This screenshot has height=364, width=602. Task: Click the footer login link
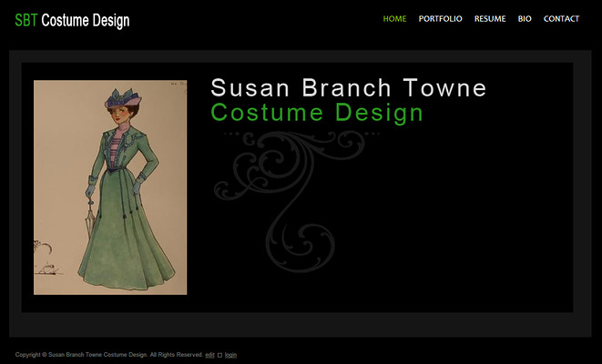[x=230, y=355]
